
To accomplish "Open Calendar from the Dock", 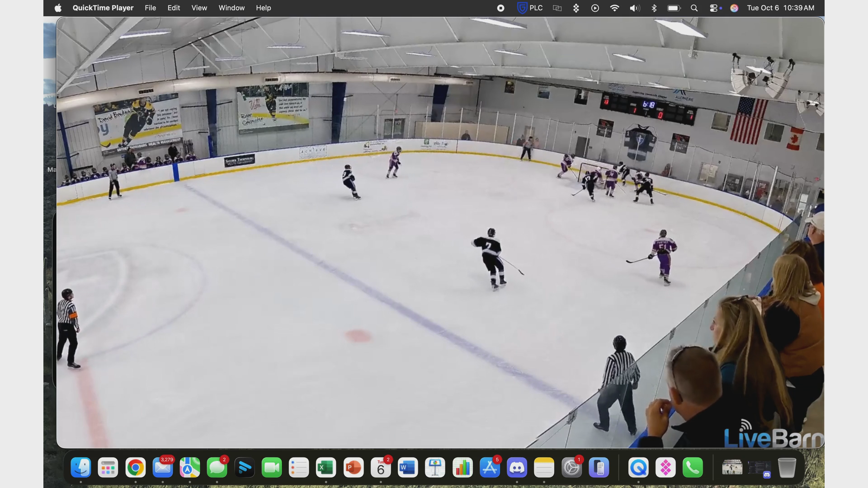I will click(x=381, y=468).
